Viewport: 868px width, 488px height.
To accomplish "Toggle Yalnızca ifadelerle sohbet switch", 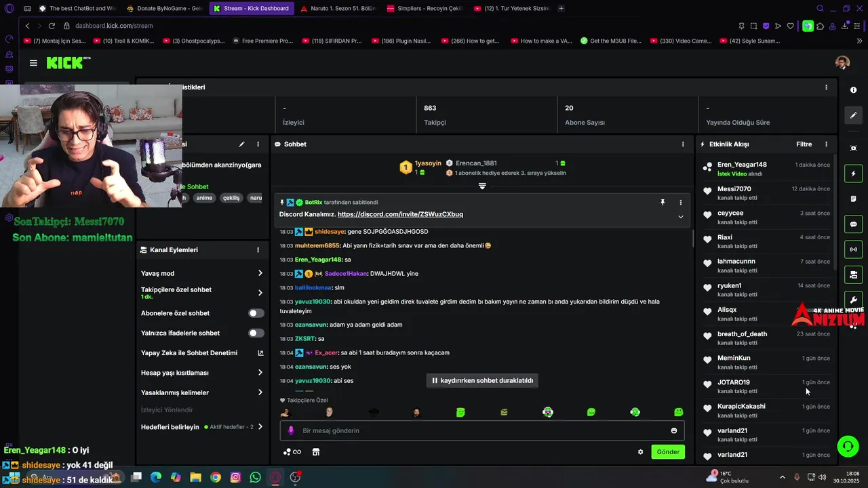I will coord(256,333).
